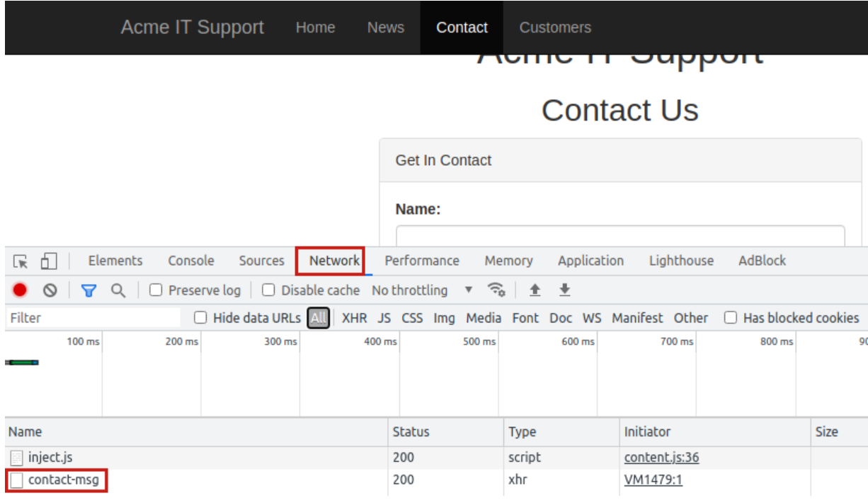
Task: Toggle the device toolbar icon
Action: (48, 261)
